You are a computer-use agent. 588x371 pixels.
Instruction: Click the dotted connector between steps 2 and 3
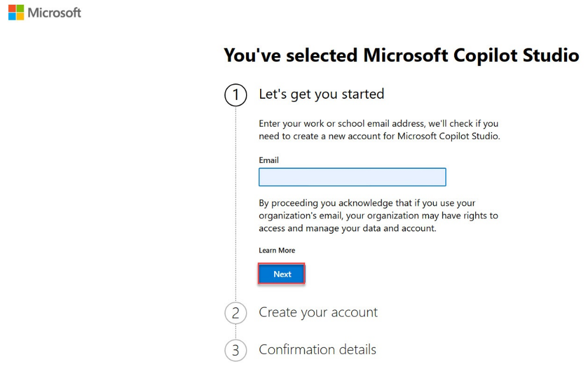[236, 332]
